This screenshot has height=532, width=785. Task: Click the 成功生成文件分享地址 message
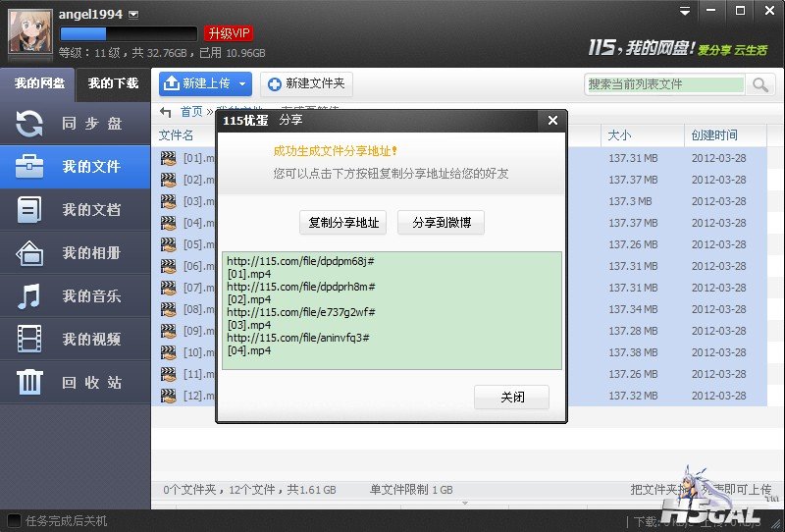point(335,151)
